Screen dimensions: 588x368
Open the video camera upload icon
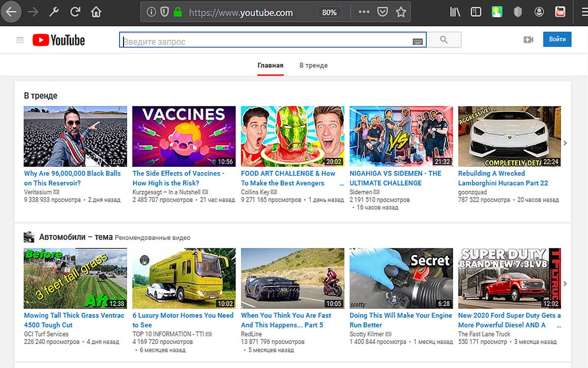pyautogui.click(x=528, y=40)
